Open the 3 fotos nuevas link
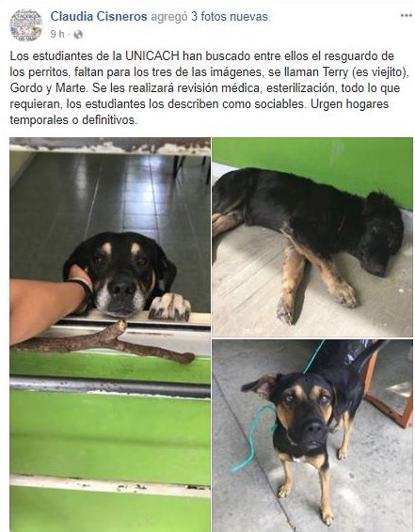 [230, 16]
